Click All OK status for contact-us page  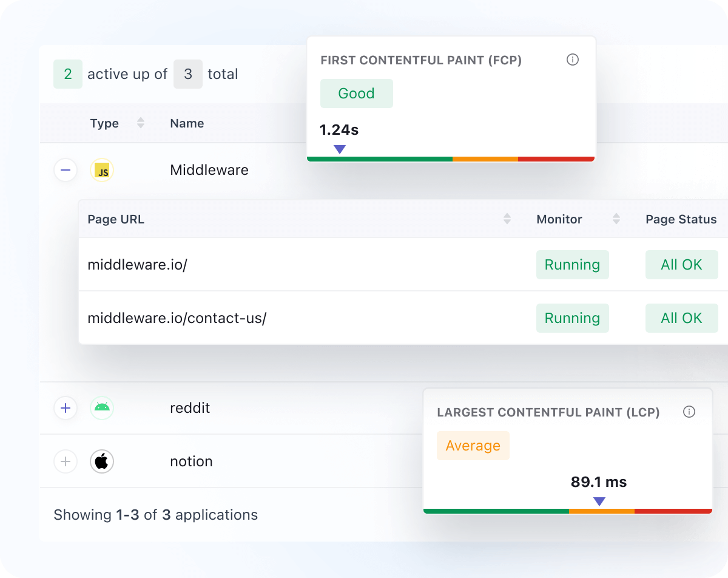tap(681, 318)
